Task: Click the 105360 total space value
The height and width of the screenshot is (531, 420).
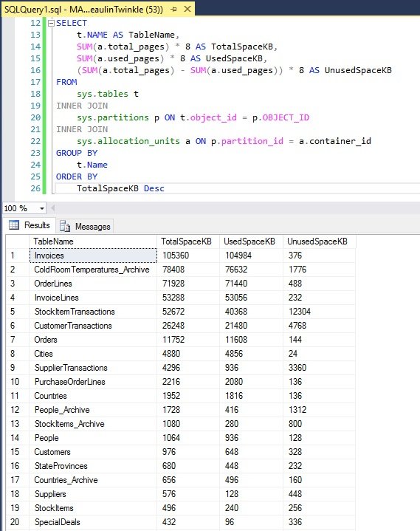Action: [x=188, y=256]
